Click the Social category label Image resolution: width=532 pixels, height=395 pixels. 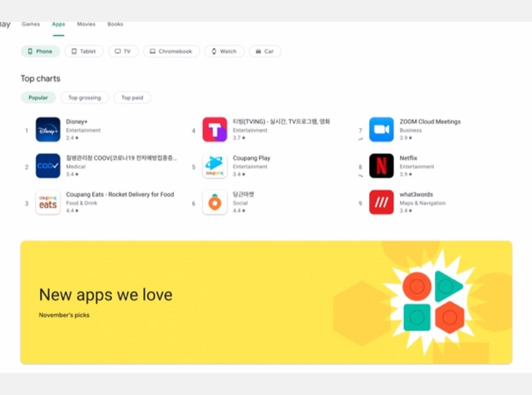click(240, 203)
